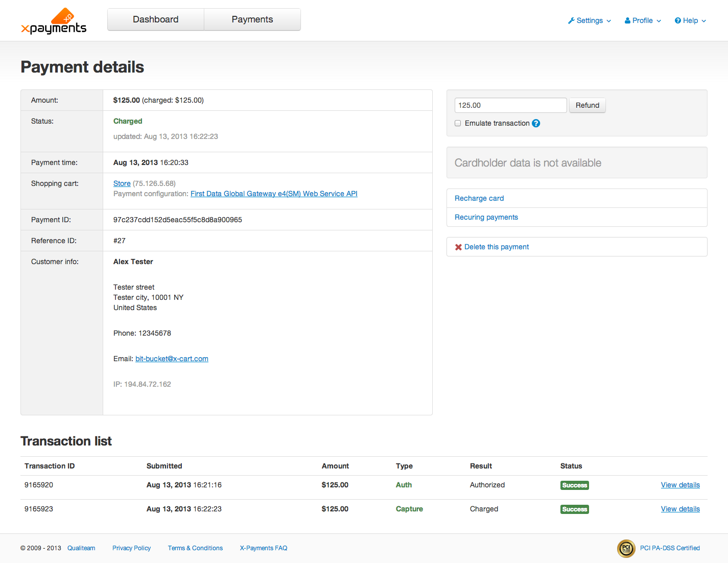
Task: Open the Recharge card link
Action: (479, 198)
